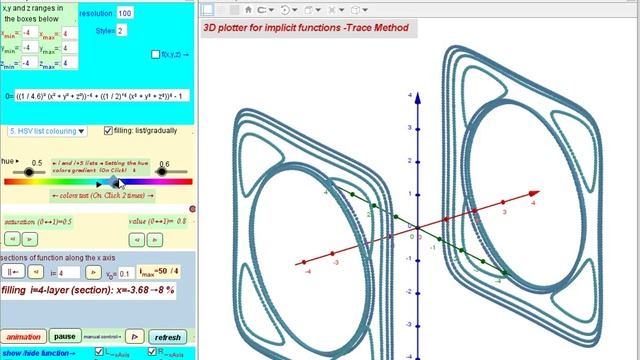Click the view direction cube icon
The width and height of the screenshot is (640, 360).
pyautogui.click(x=309, y=10)
